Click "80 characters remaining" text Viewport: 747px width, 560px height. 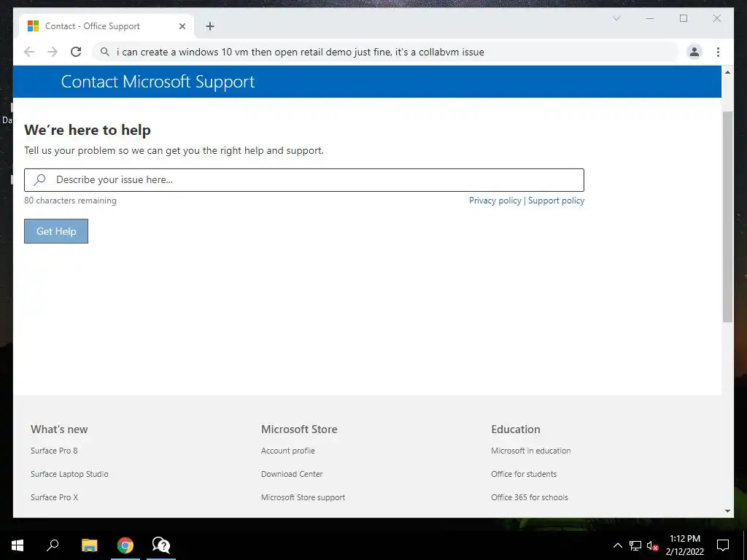70,201
